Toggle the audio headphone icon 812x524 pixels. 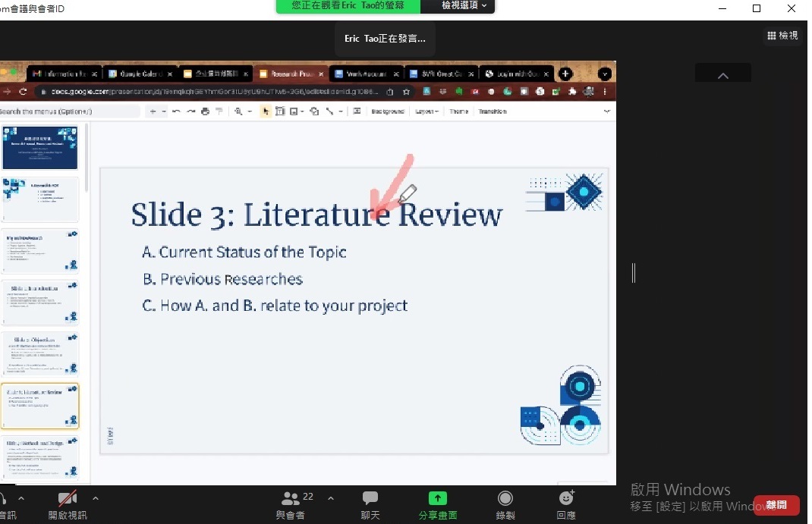click(2, 499)
